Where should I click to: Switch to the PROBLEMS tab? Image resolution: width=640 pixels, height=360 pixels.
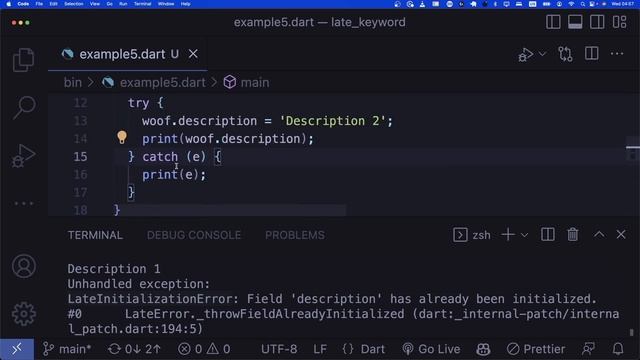point(295,235)
